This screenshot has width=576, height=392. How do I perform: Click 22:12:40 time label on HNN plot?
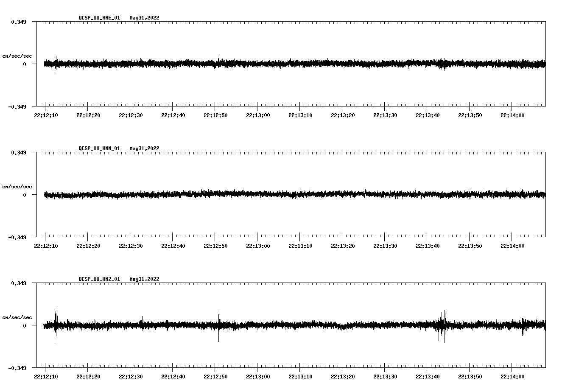click(173, 246)
